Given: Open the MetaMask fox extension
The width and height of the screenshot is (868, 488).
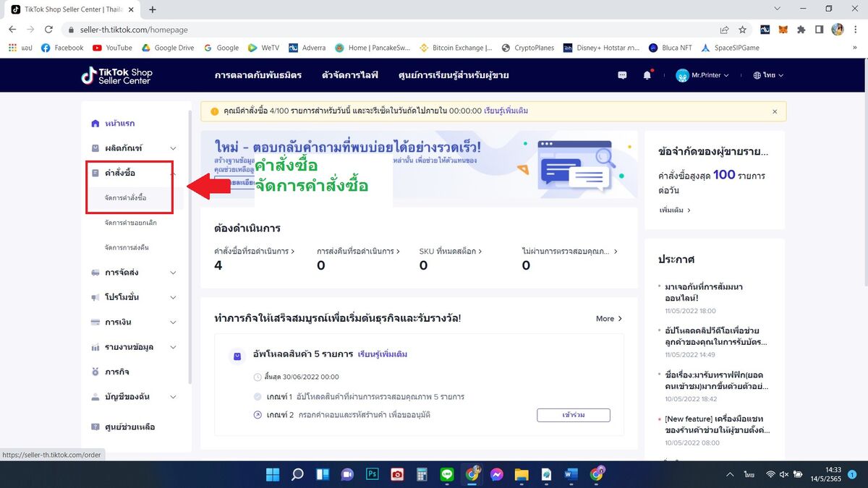Looking at the screenshot, I should click(x=783, y=30).
